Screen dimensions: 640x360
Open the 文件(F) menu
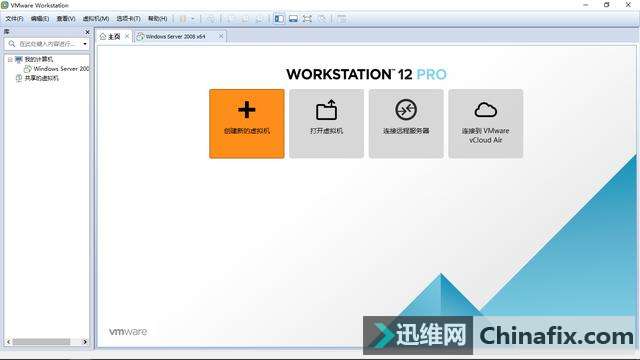[x=14, y=19]
